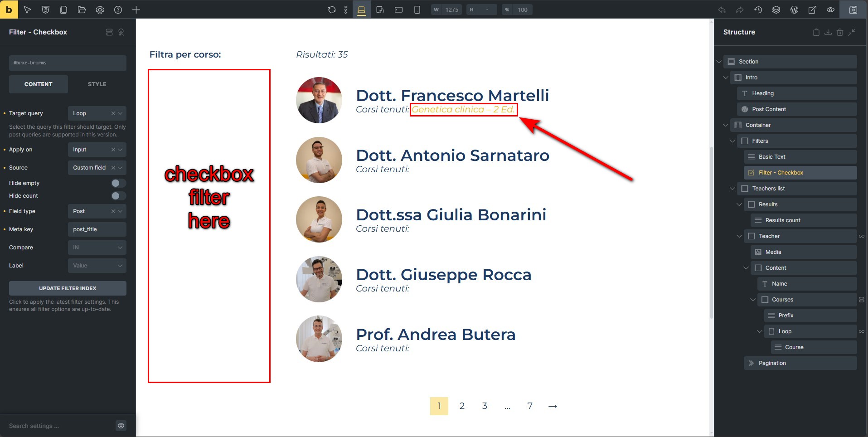Click the Genetica clinica – 2 Ed. course link

[463, 110]
